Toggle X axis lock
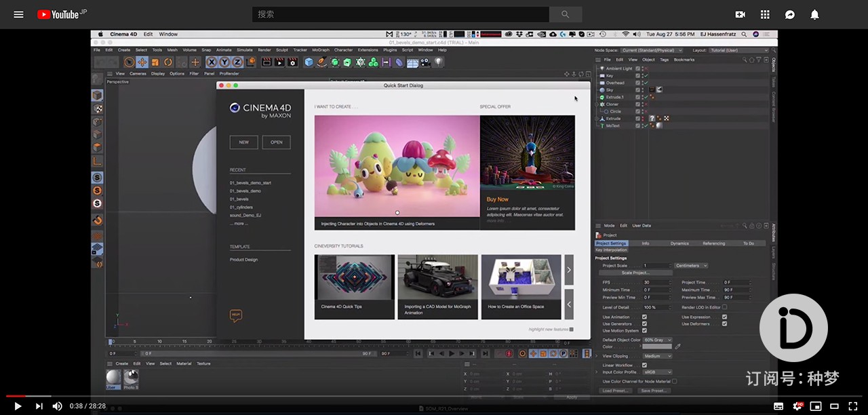 pos(210,62)
